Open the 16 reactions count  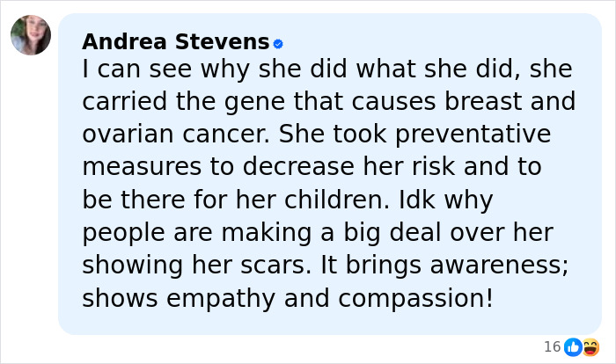(x=552, y=346)
